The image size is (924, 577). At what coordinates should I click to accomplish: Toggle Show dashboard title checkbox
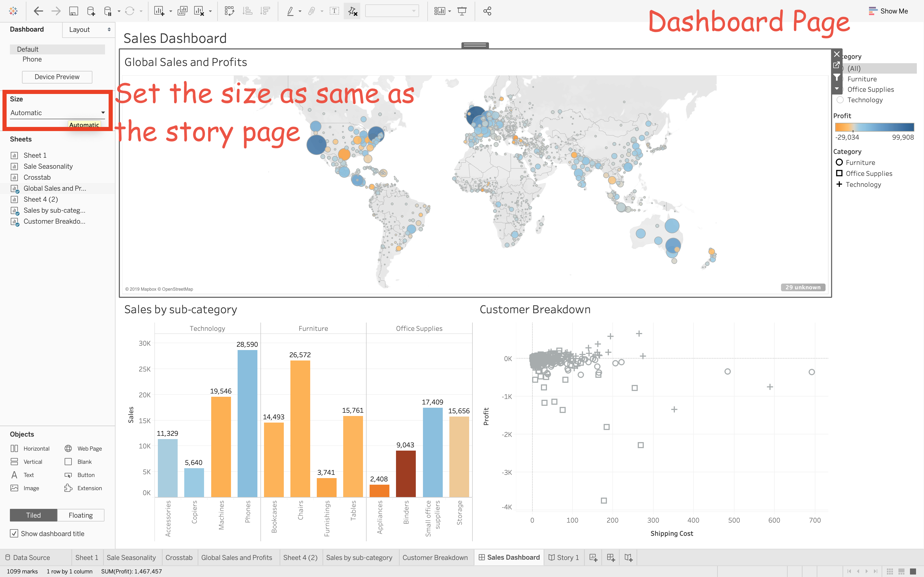pos(14,534)
